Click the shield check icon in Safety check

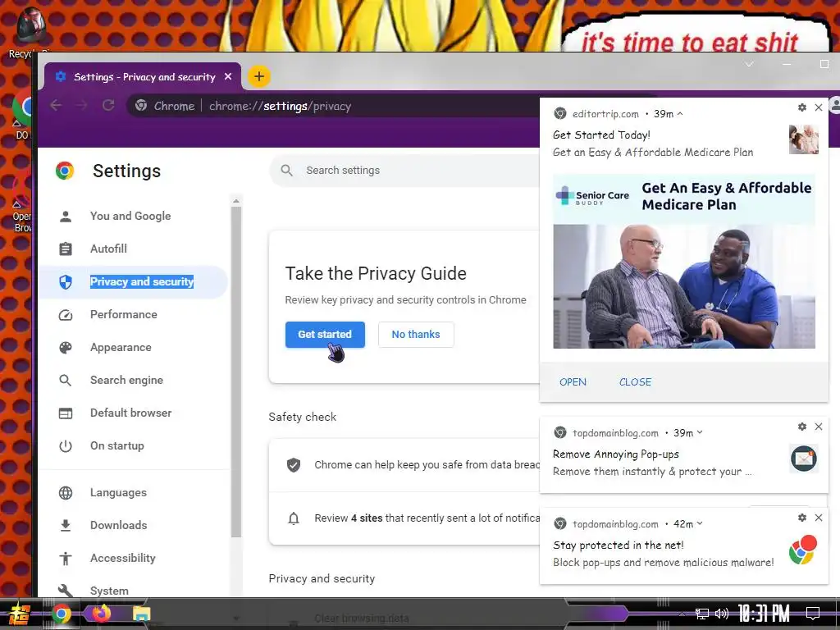coord(294,465)
